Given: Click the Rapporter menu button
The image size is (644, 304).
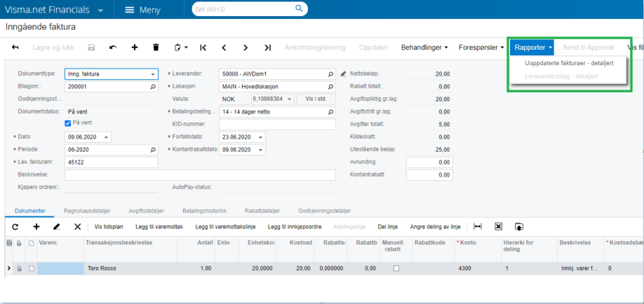Looking at the screenshot, I should (532, 48).
